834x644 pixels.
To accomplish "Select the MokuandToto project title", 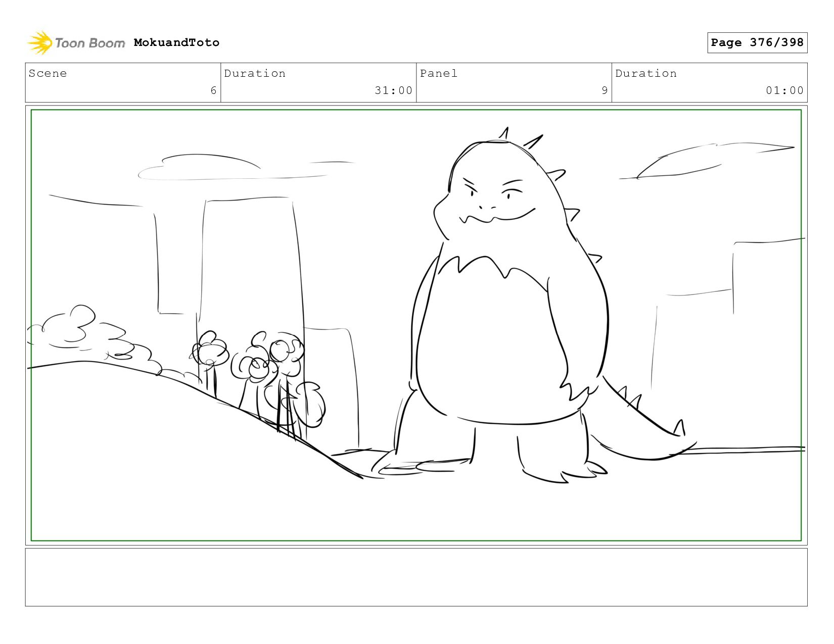I will [x=176, y=42].
